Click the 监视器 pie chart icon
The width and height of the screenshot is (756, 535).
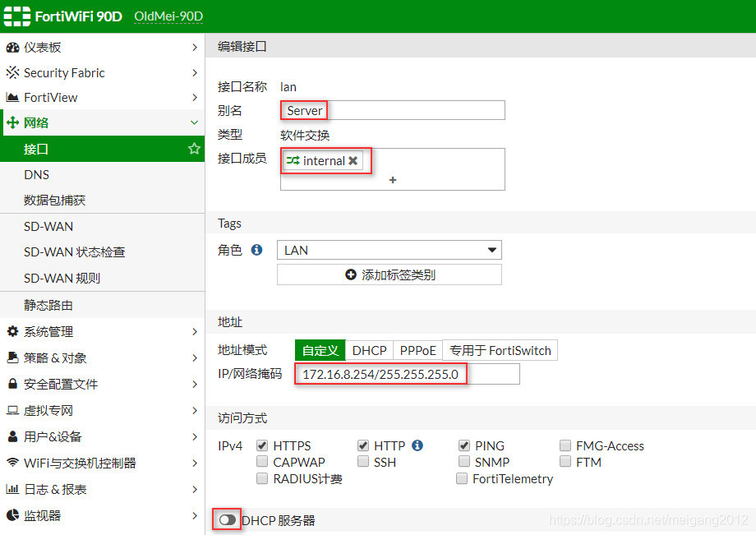tap(12, 515)
